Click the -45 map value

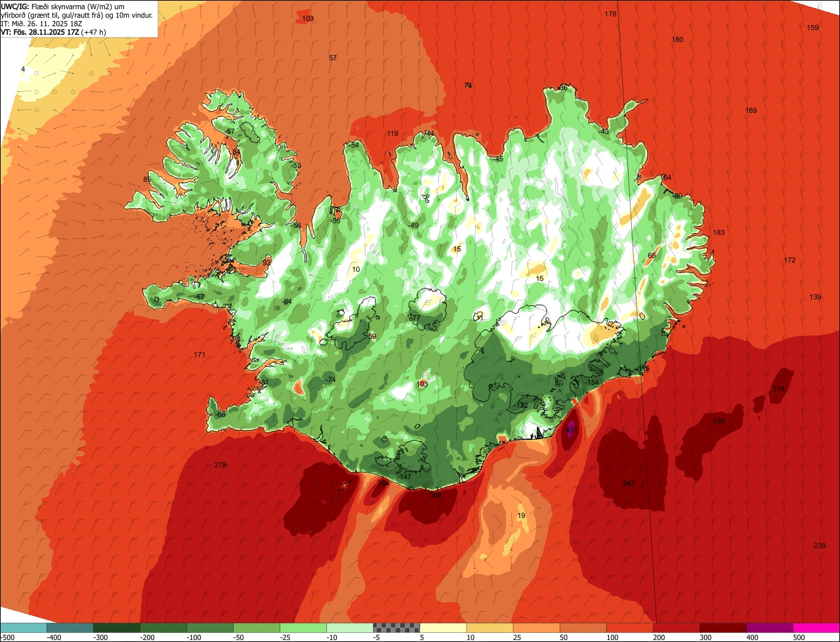point(497,159)
